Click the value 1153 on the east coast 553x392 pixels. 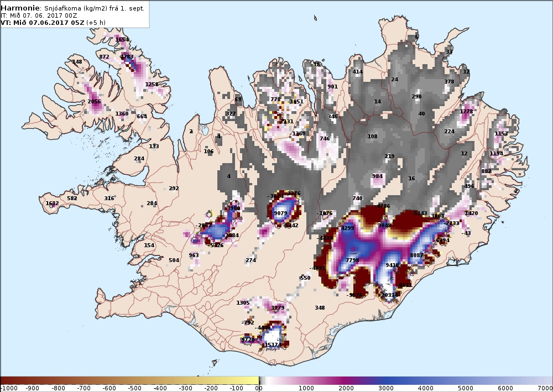[x=501, y=134]
